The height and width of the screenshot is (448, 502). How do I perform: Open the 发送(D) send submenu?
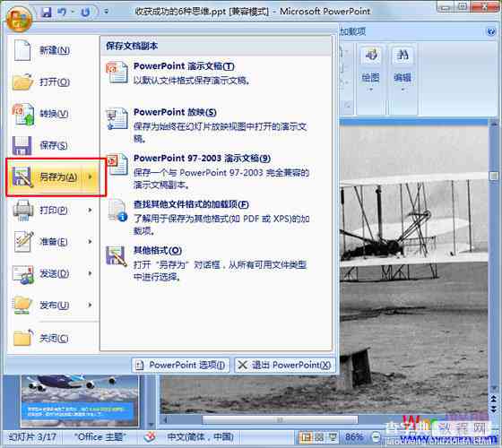[x=53, y=273]
